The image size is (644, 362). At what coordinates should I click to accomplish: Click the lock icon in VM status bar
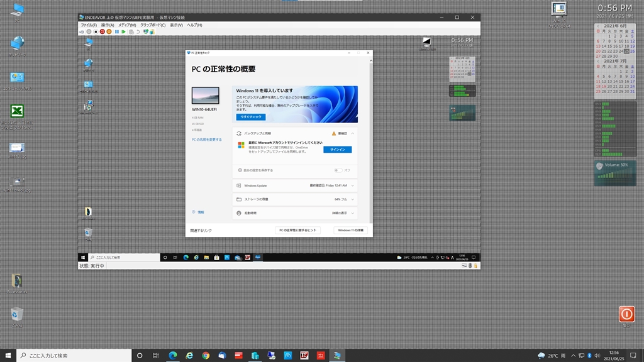point(475,266)
